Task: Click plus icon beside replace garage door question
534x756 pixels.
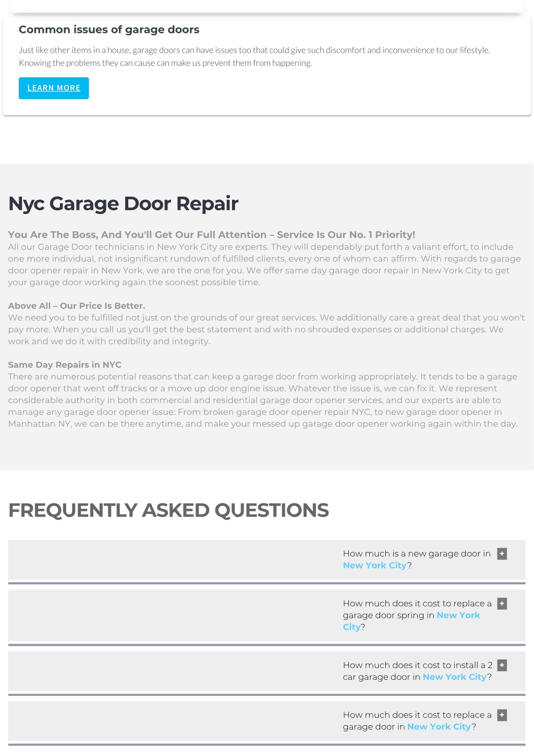Action: point(502,715)
